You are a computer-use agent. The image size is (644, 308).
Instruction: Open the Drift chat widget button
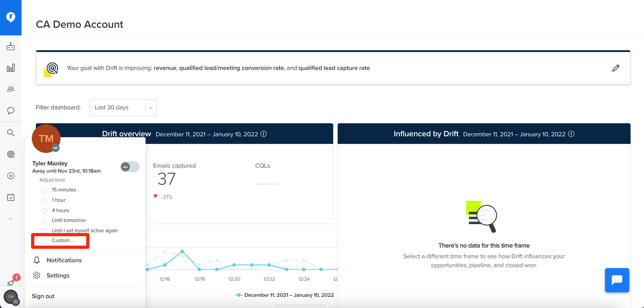pyautogui.click(x=617, y=280)
